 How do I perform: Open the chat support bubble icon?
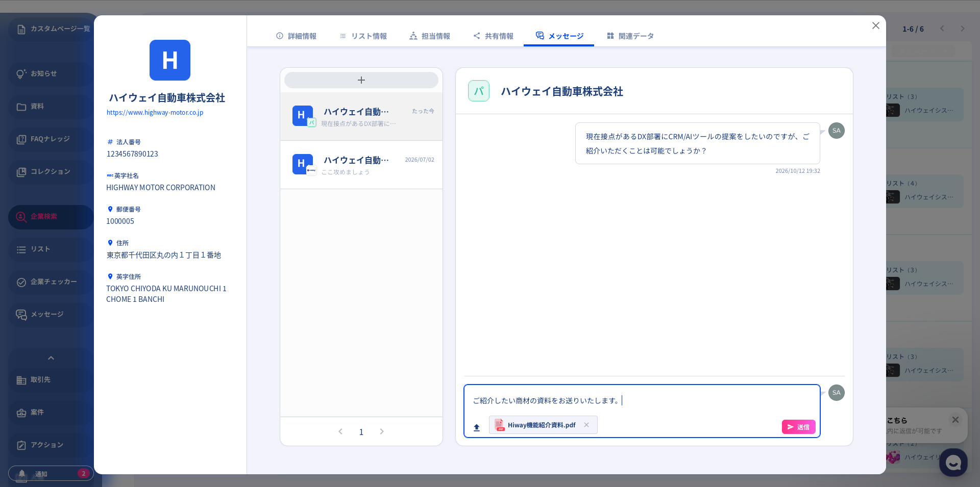coord(953,463)
